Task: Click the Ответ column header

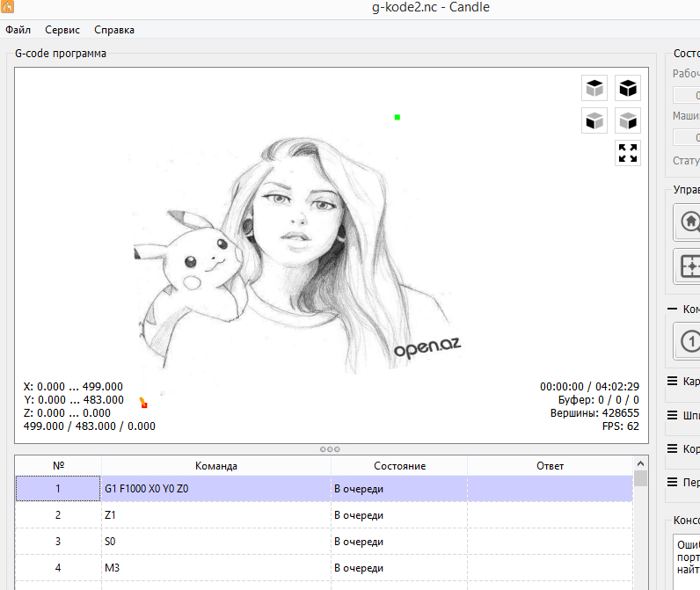Action: 550,465
